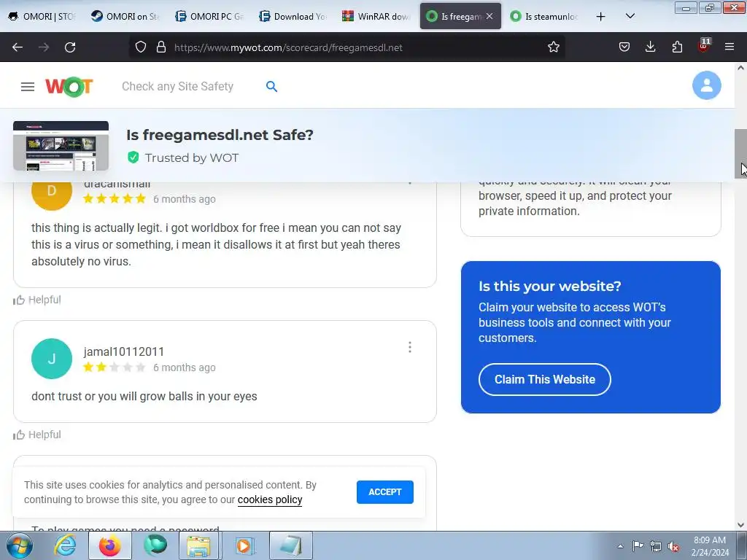Switch to OMORI PC Game tab

point(209,16)
